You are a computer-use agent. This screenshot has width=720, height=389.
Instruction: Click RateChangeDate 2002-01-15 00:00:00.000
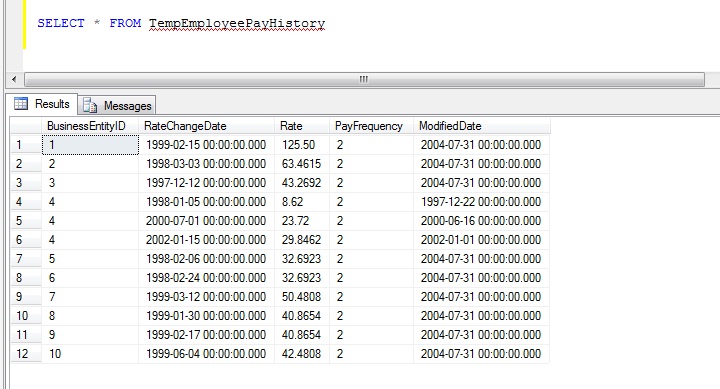pos(207,240)
